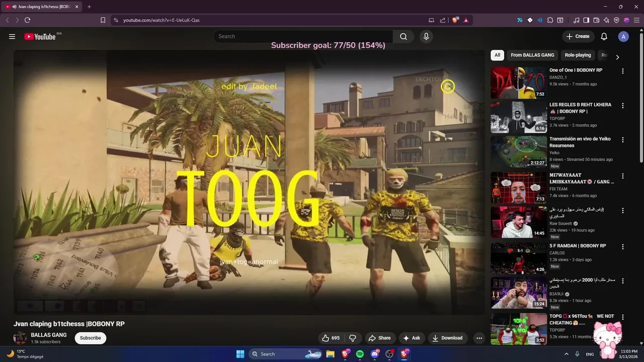
Task: Select the All filter chip
Action: (497, 55)
